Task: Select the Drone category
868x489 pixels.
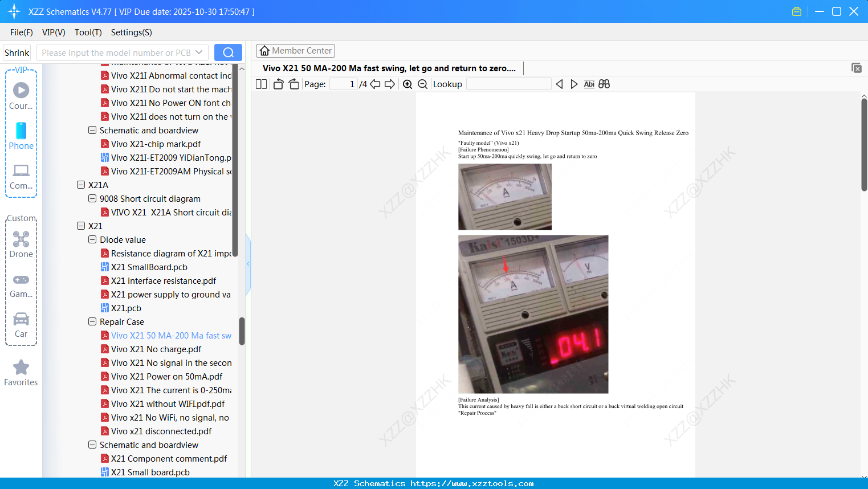Action: [21, 244]
